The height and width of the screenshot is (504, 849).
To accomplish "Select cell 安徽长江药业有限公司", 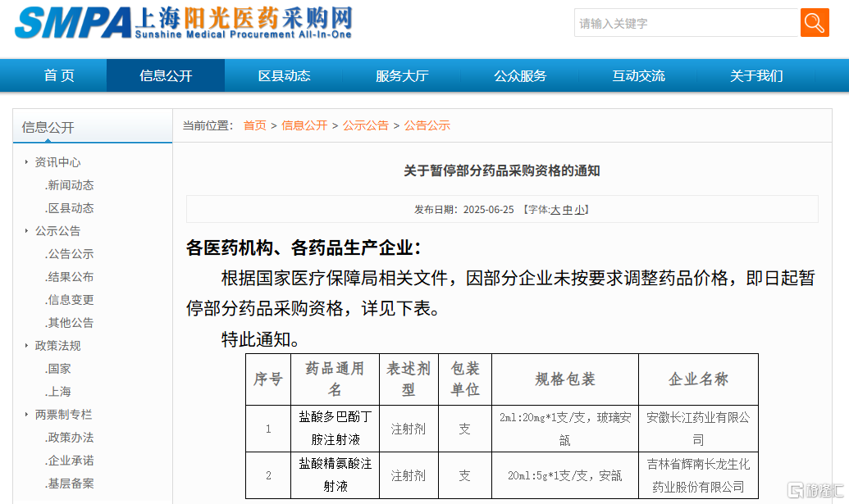I will 698,429.
